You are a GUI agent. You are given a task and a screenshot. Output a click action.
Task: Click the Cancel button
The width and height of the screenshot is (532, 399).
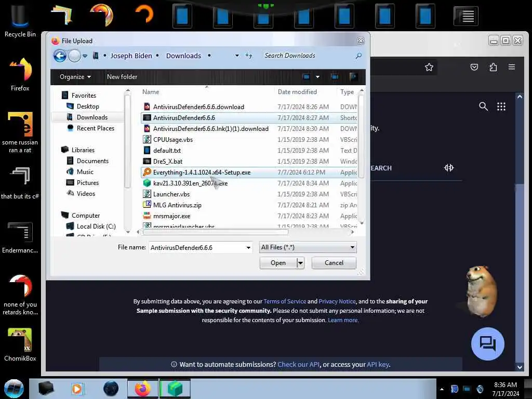click(x=334, y=263)
